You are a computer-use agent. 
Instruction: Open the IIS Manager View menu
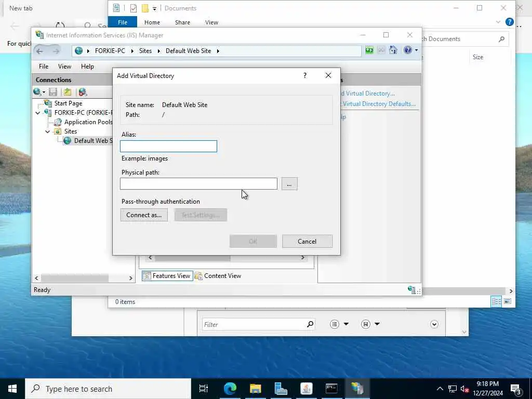click(64, 66)
